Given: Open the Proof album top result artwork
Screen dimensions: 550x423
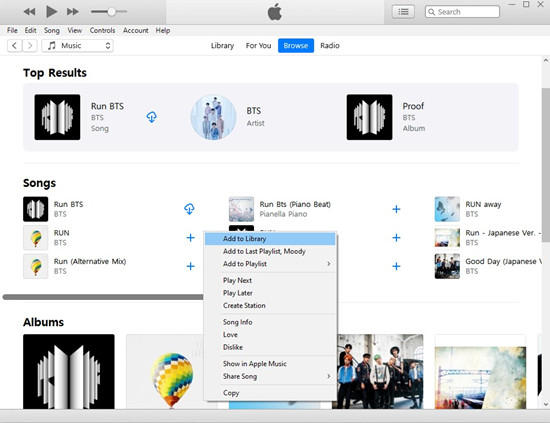Looking at the screenshot, I should 369,117.
